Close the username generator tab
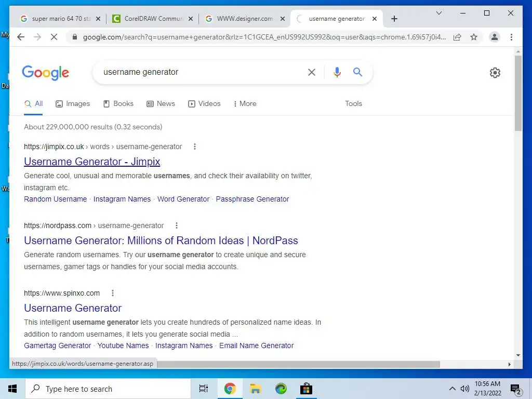 click(x=375, y=19)
